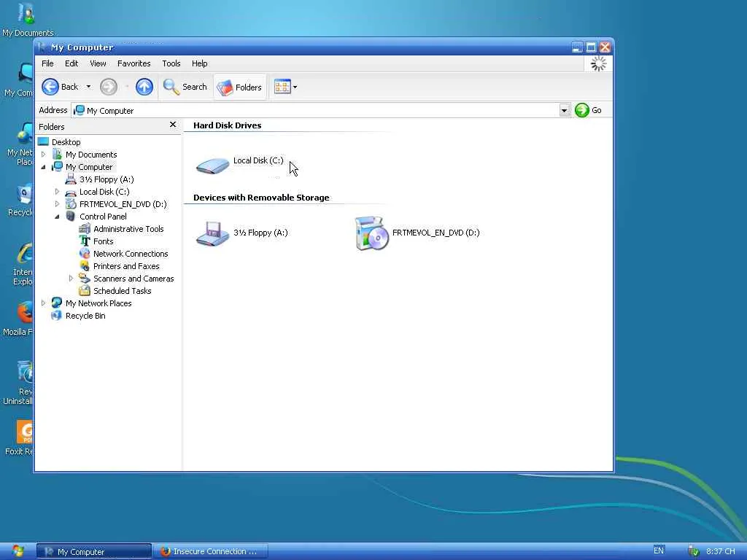Select FRTMEVOL_EN_DVD (D:) disc icon in main pane

[x=372, y=233]
